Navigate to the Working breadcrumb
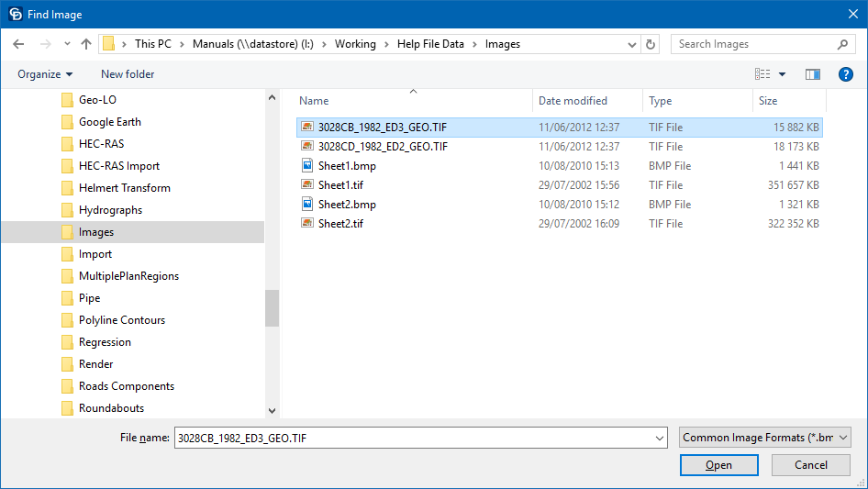 [x=355, y=44]
